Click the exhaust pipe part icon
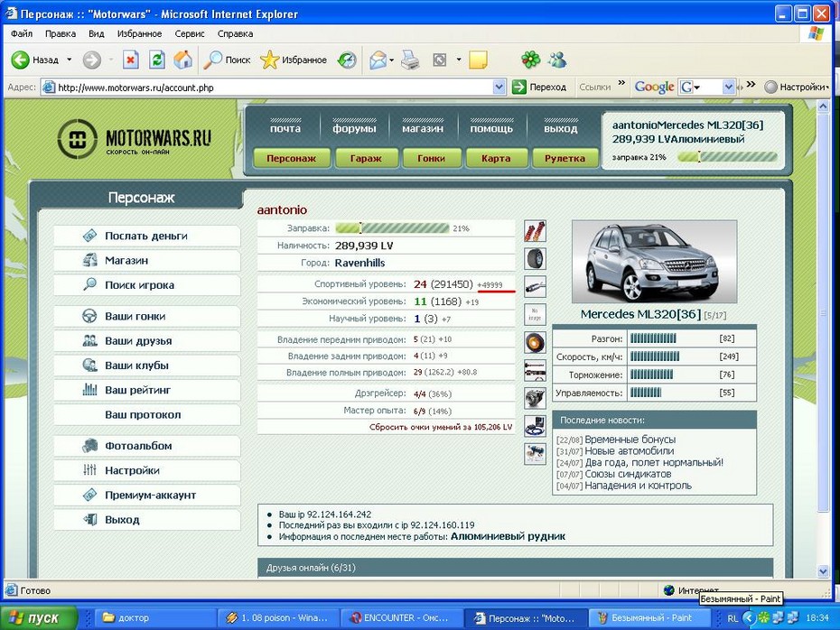 (535, 286)
